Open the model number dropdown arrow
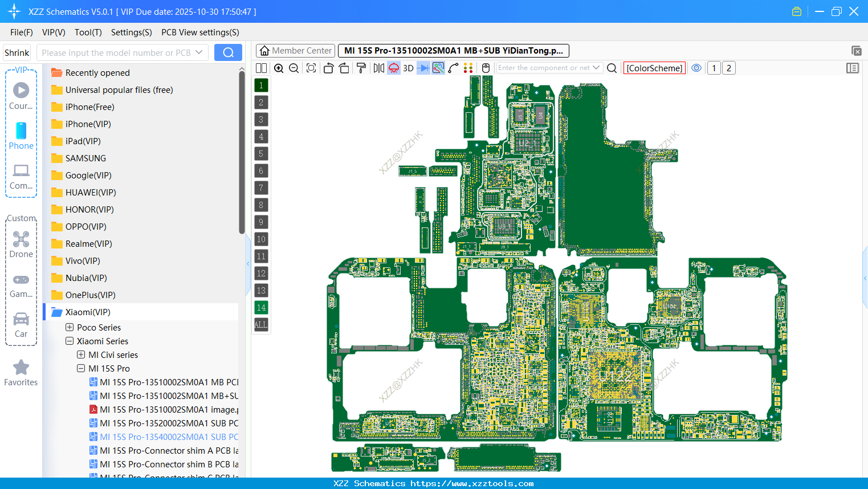The image size is (868, 489). point(199,52)
